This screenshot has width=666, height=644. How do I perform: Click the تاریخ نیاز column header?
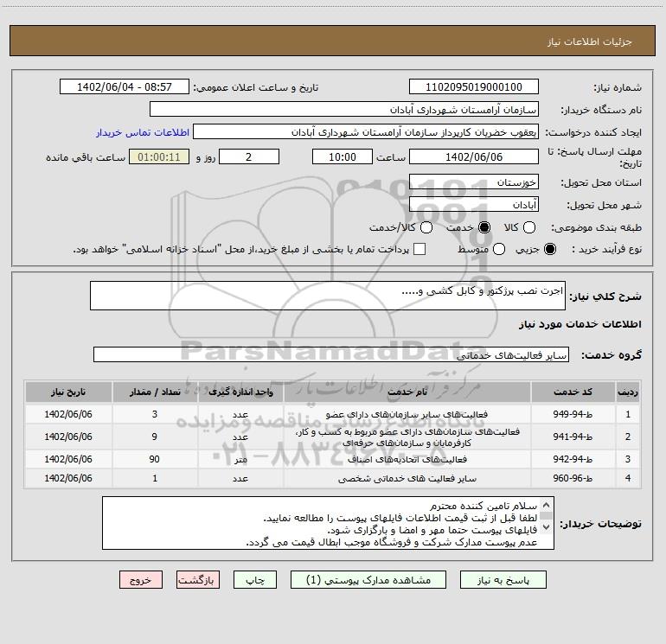pyautogui.click(x=68, y=392)
